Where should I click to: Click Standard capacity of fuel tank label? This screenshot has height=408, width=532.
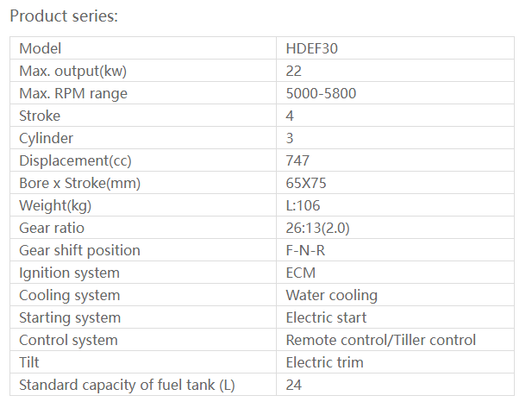point(127,385)
